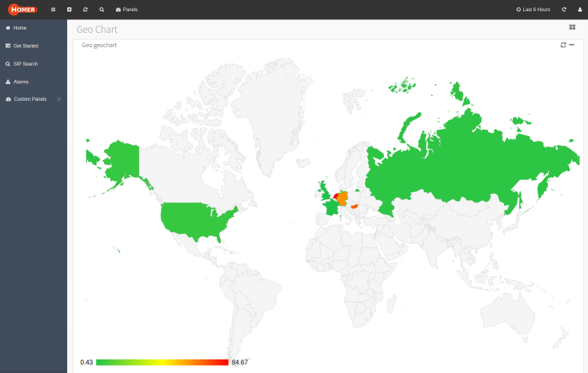Screen dimensions: 588x373
Task: Refresh the Geo geochart widget
Action: click(563, 45)
